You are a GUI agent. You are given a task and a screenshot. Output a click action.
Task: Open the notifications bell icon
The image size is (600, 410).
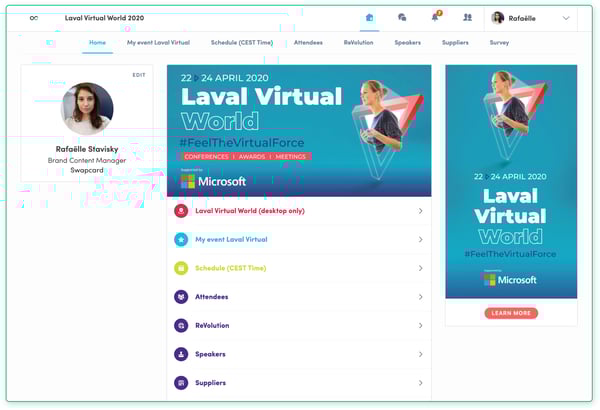pyautogui.click(x=435, y=17)
